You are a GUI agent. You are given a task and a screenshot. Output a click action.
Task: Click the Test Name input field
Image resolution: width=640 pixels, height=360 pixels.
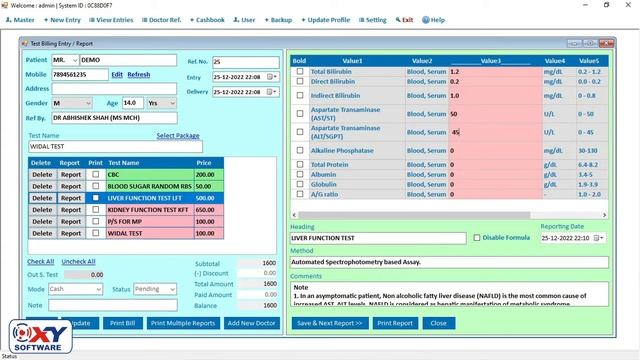(116, 147)
